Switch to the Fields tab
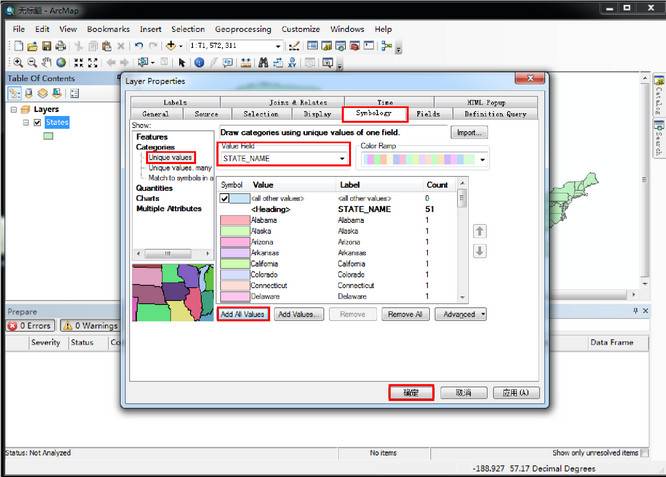Viewport: 666px width, 477px height. tap(428, 114)
